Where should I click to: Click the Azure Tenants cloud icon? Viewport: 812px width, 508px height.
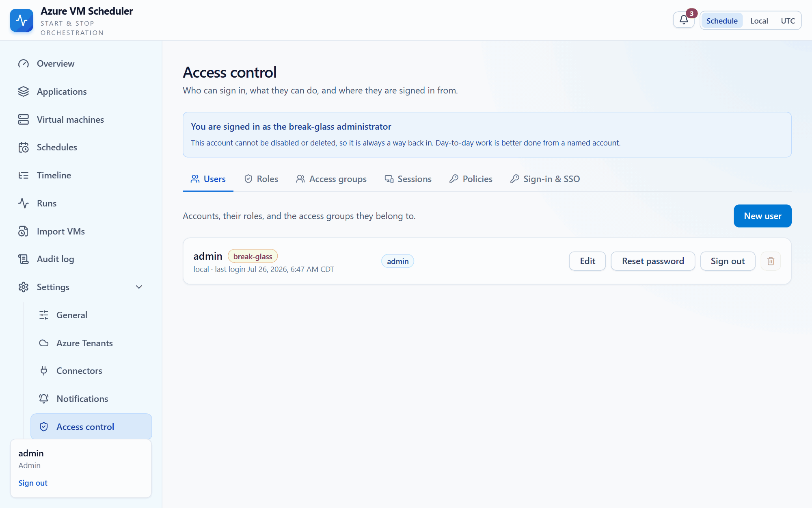44,343
